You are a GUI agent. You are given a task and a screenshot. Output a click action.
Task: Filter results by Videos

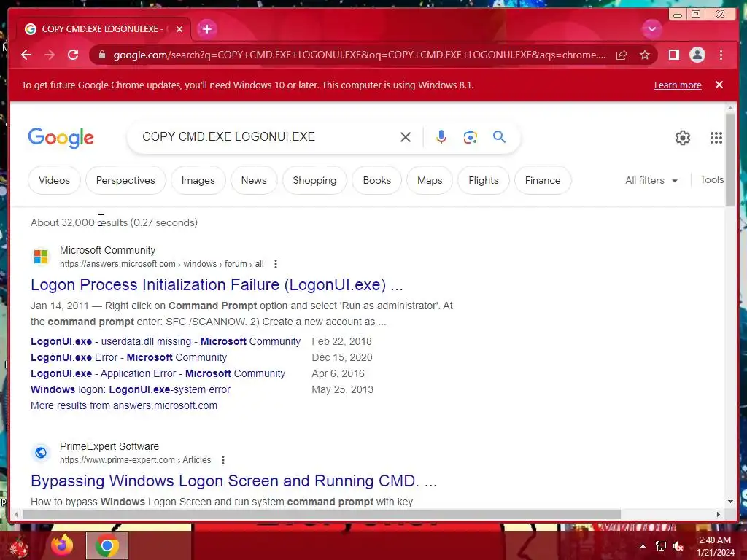coord(54,181)
